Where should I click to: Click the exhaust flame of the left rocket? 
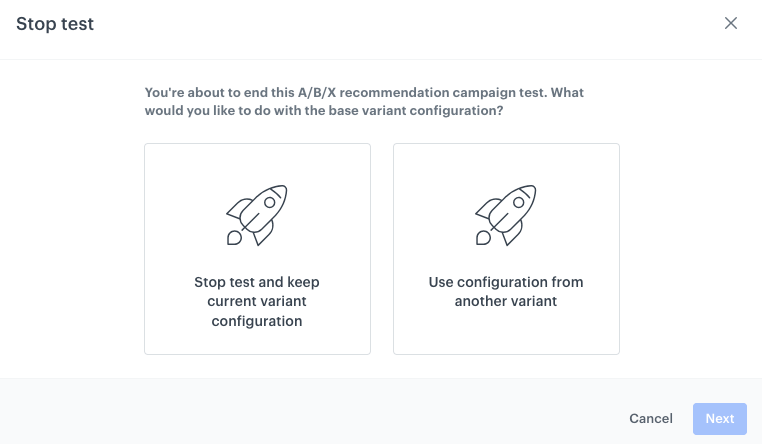(x=234, y=238)
